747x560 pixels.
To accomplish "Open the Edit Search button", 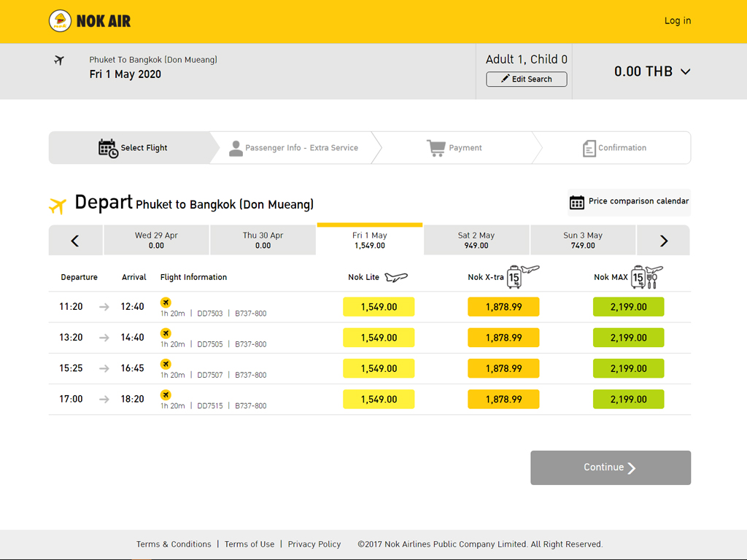I will pyautogui.click(x=527, y=79).
